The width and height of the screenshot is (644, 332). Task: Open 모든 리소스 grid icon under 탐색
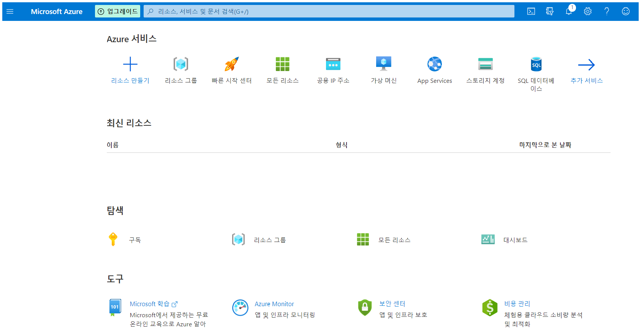coord(363,239)
